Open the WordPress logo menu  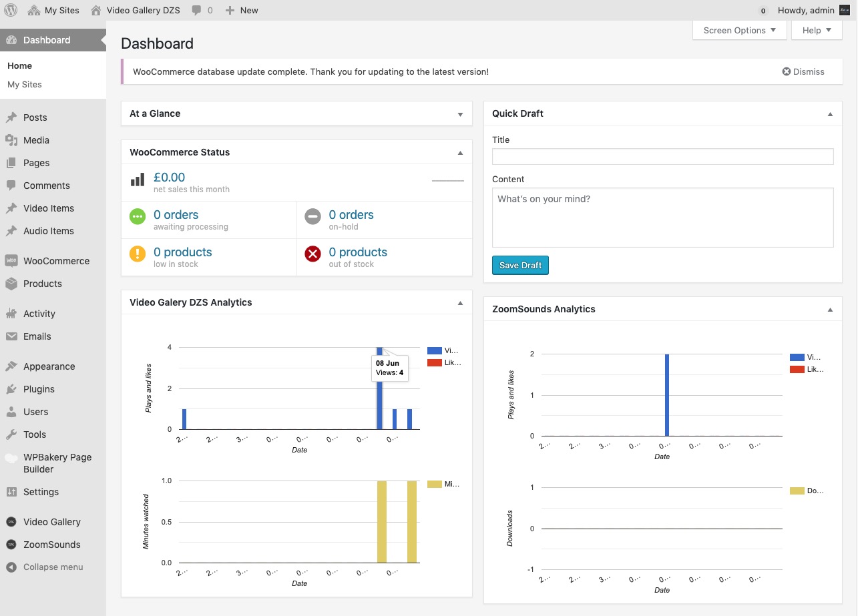11,10
